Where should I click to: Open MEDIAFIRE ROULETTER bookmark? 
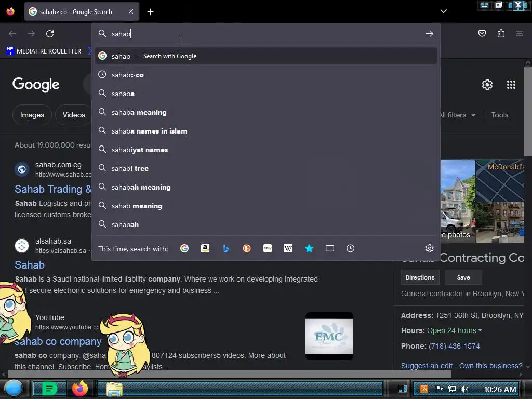point(44,51)
